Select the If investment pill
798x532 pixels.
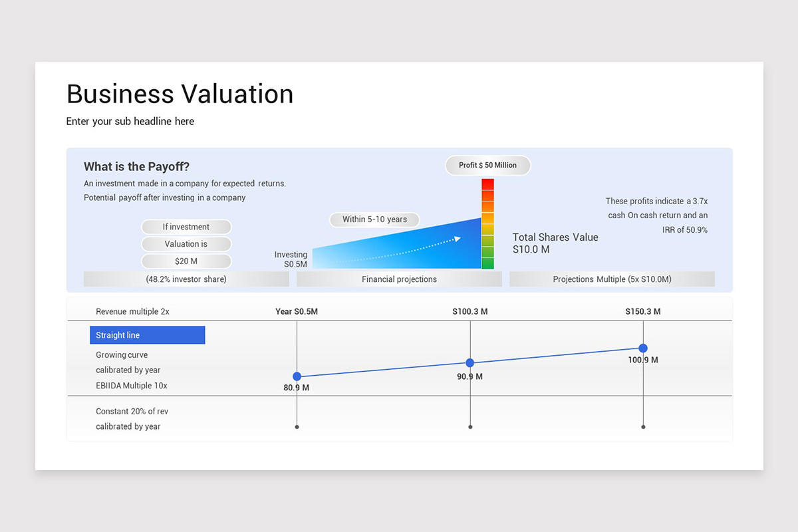coord(186,227)
